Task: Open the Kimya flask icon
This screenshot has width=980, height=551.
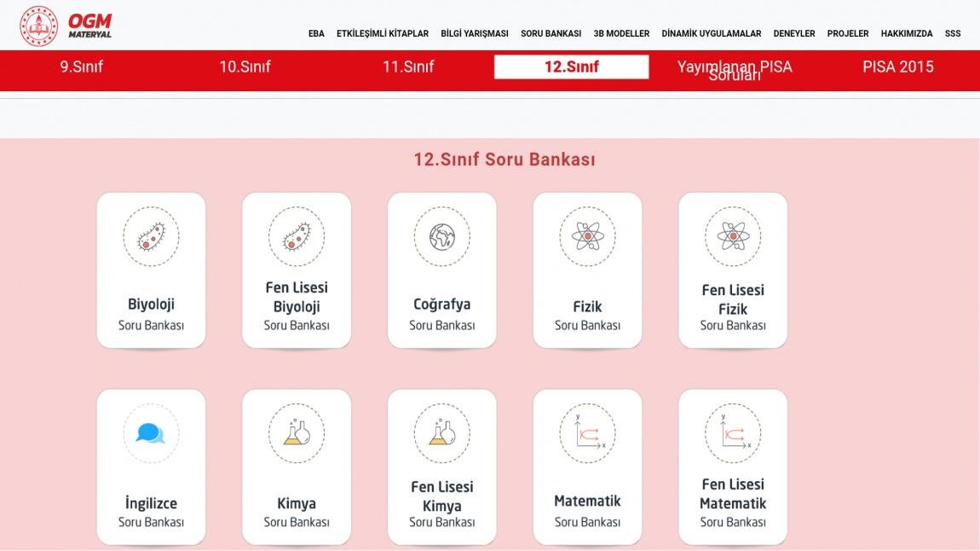Action: [x=297, y=432]
